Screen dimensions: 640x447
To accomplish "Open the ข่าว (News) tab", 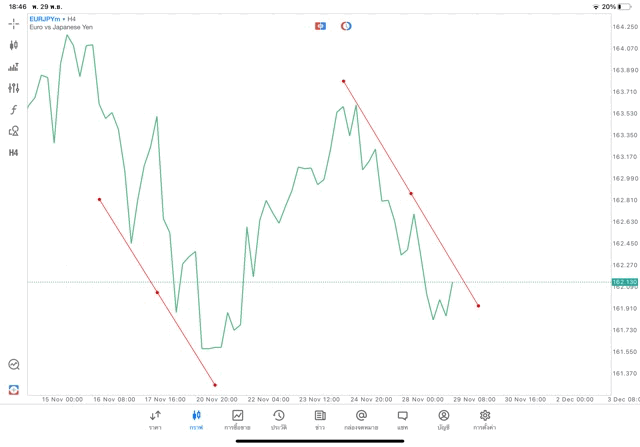I will tap(319, 419).
